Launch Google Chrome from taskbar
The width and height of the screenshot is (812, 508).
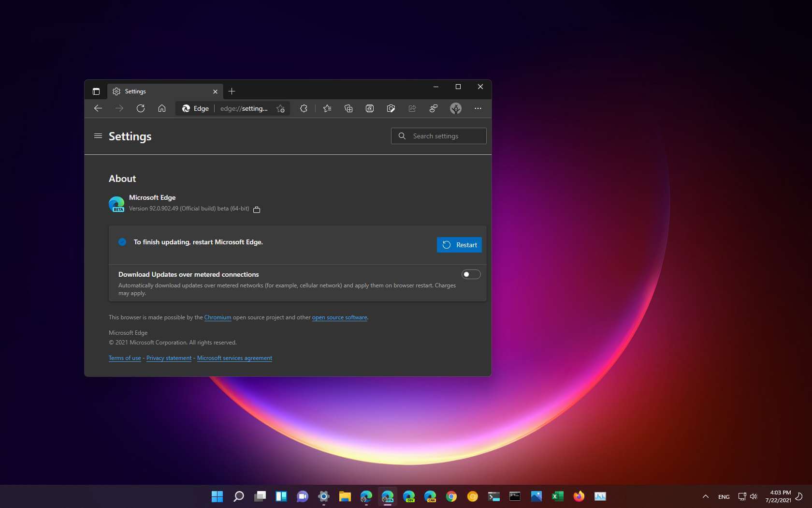click(x=451, y=496)
